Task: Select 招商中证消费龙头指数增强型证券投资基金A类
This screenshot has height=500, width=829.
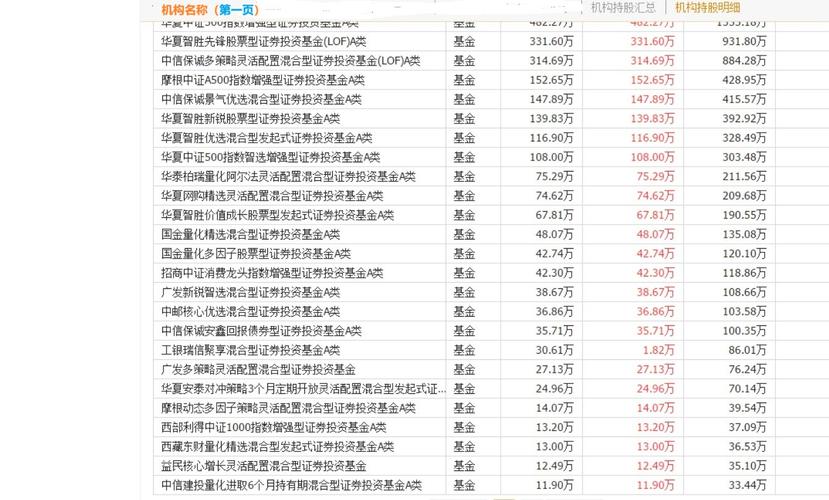Action: [272, 273]
